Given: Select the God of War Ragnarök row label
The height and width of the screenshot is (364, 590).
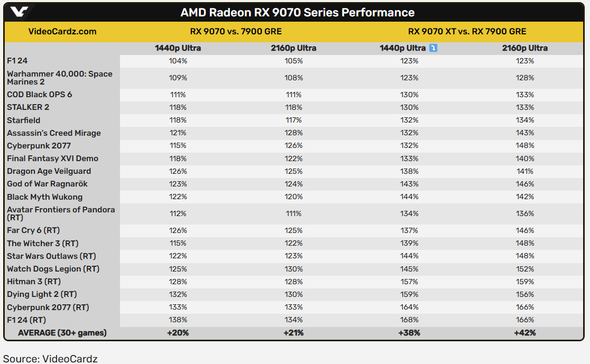Looking at the screenshot, I should point(47,184).
